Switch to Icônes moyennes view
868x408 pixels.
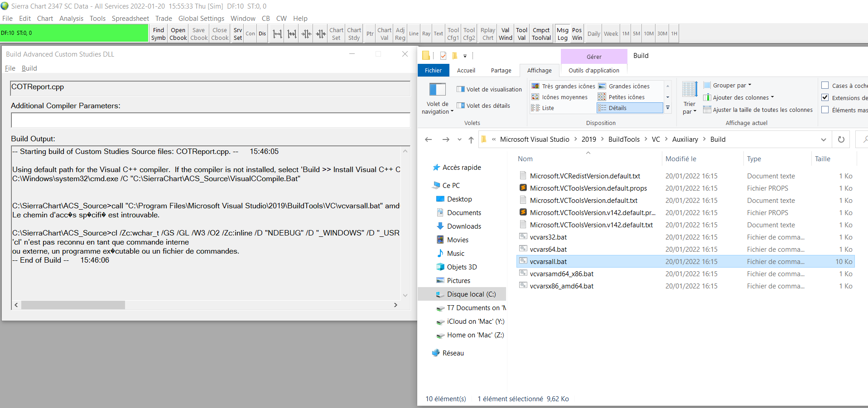click(x=559, y=97)
